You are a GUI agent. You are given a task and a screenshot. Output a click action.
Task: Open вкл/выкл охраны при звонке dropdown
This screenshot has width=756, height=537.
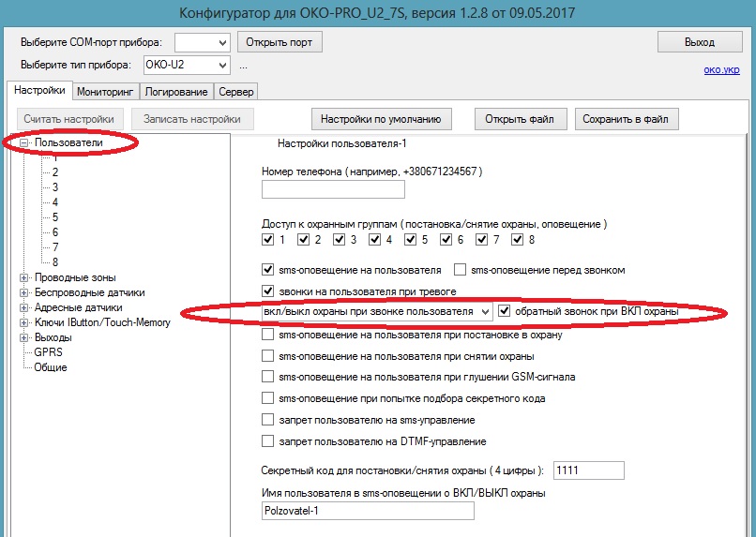pos(484,311)
